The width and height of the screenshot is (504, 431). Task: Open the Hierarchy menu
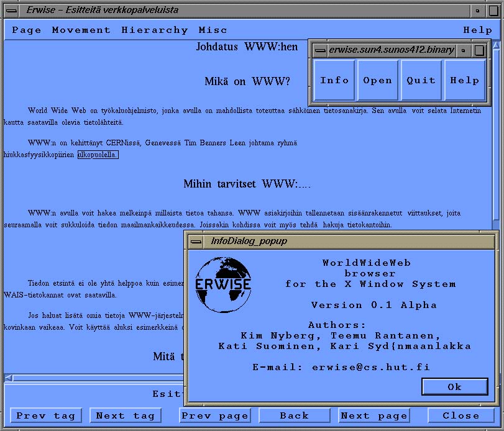(155, 29)
